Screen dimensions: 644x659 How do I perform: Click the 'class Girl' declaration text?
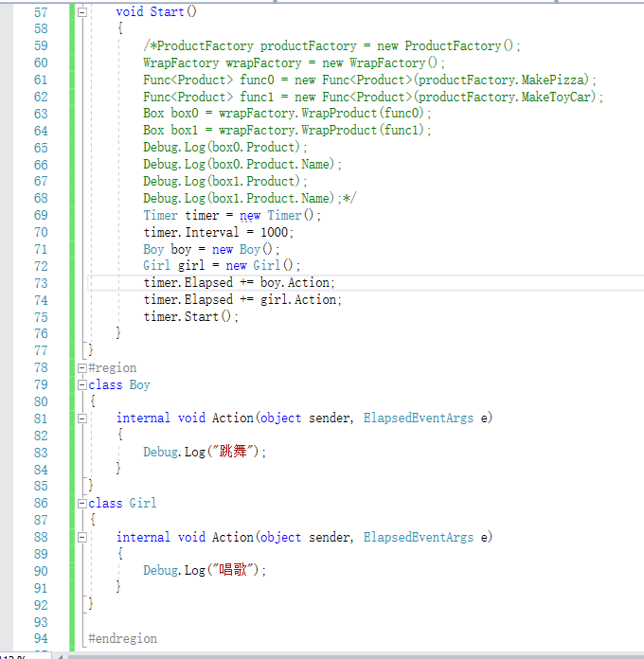[x=122, y=503]
